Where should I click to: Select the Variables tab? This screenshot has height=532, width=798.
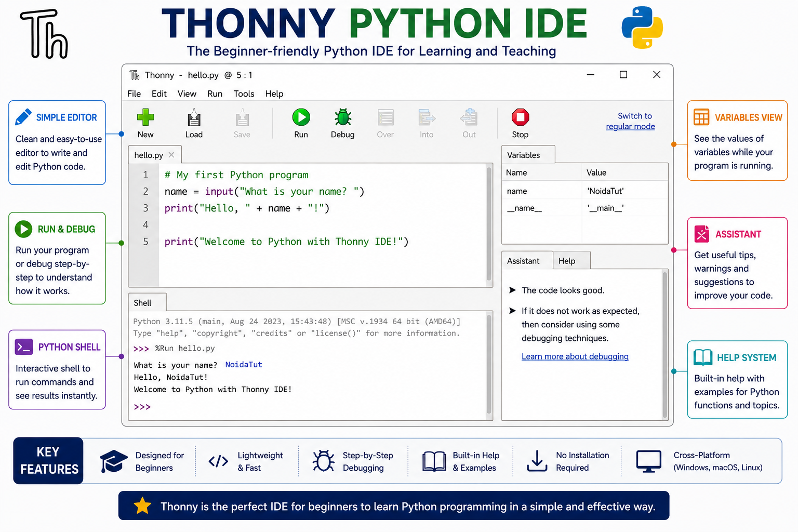coord(528,155)
